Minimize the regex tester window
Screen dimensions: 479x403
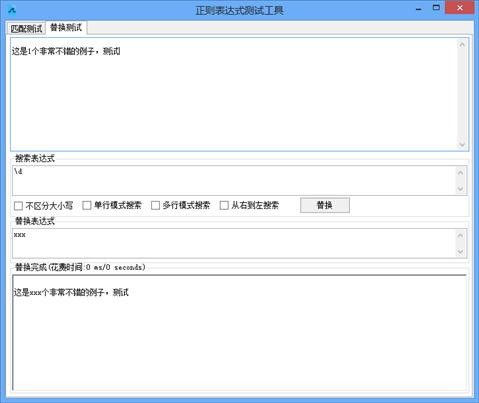click(x=419, y=8)
